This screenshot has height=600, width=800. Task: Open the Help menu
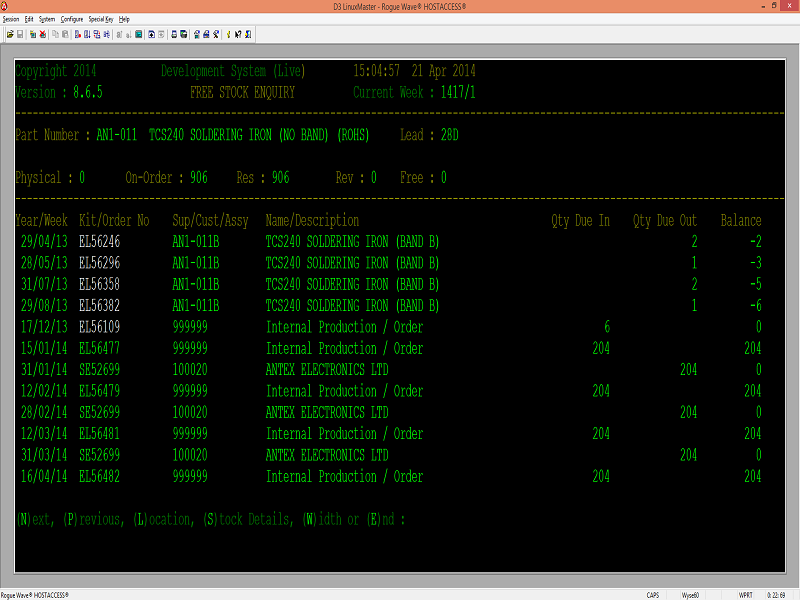(x=124, y=19)
